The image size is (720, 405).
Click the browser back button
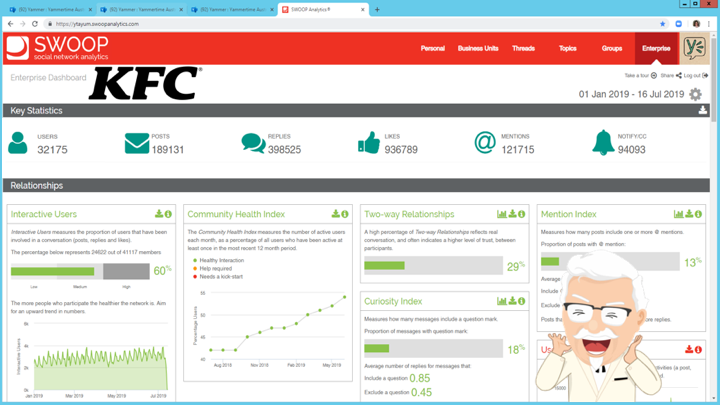point(11,24)
